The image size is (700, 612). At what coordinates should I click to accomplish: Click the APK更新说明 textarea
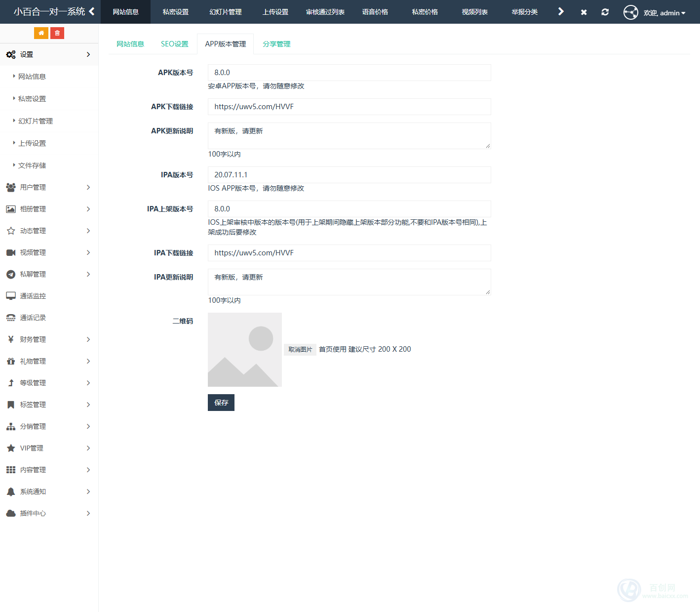pos(350,136)
